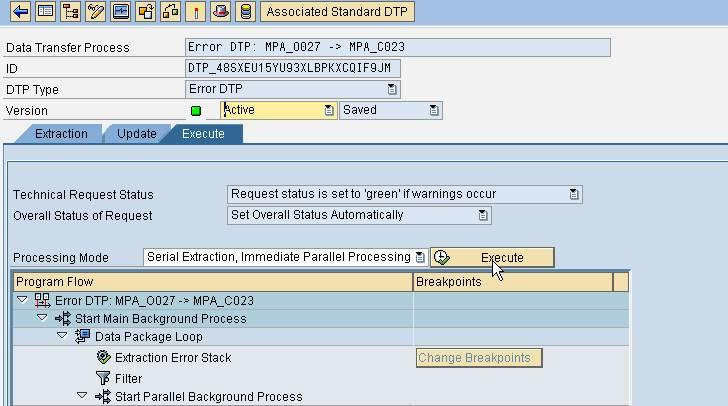
Task: Click the Associated Standard DTP button
Action: (337, 12)
